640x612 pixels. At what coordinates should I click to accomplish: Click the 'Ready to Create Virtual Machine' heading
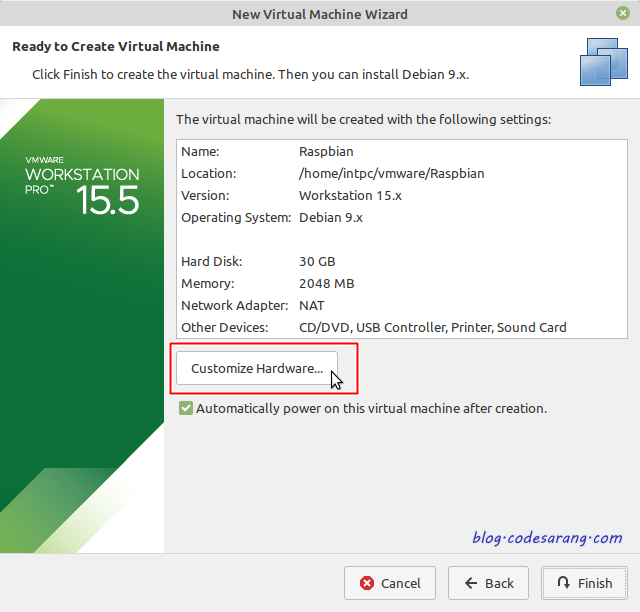(116, 47)
